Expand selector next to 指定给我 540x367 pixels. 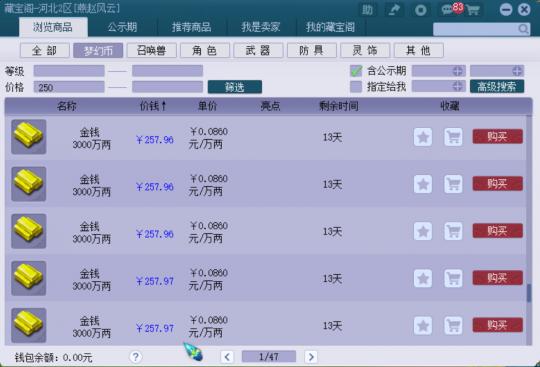pyautogui.click(x=457, y=86)
